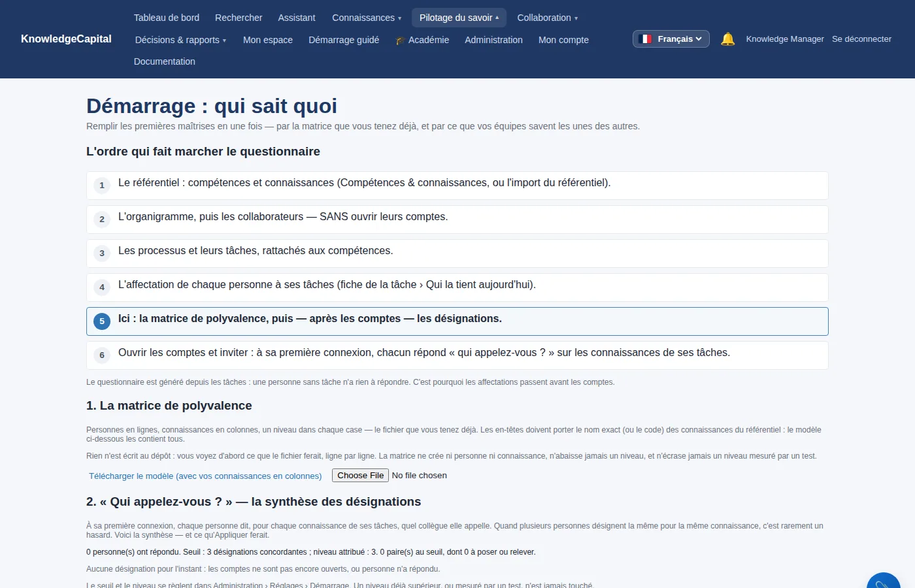This screenshot has width=915, height=588.
Task: Expand the Connaissances menu
Action: (367, 18)
